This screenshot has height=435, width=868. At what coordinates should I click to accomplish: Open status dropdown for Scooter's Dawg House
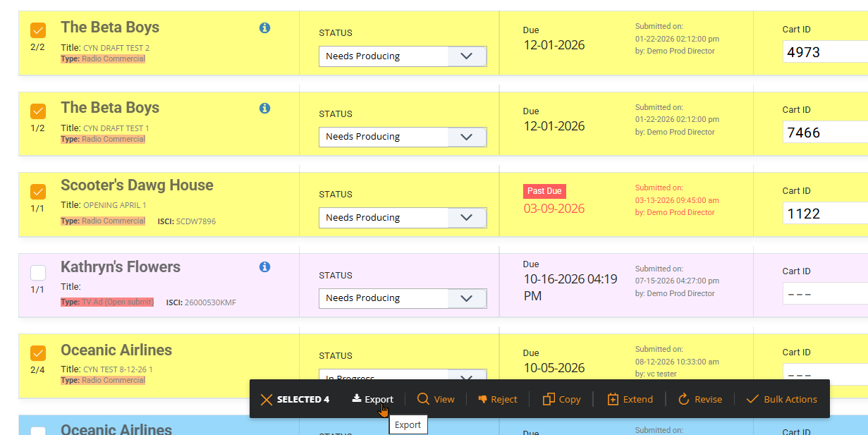tap(403, 218)
